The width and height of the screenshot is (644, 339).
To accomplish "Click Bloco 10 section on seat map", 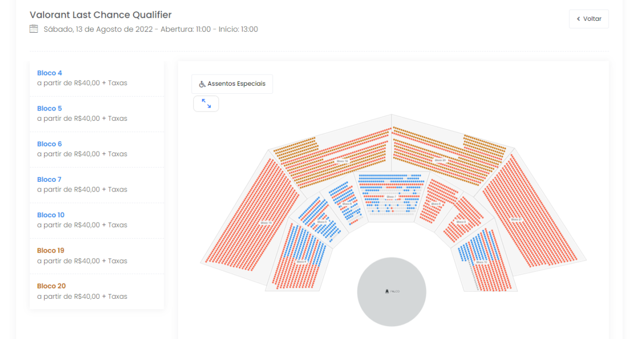I will [x=481, y=262].
